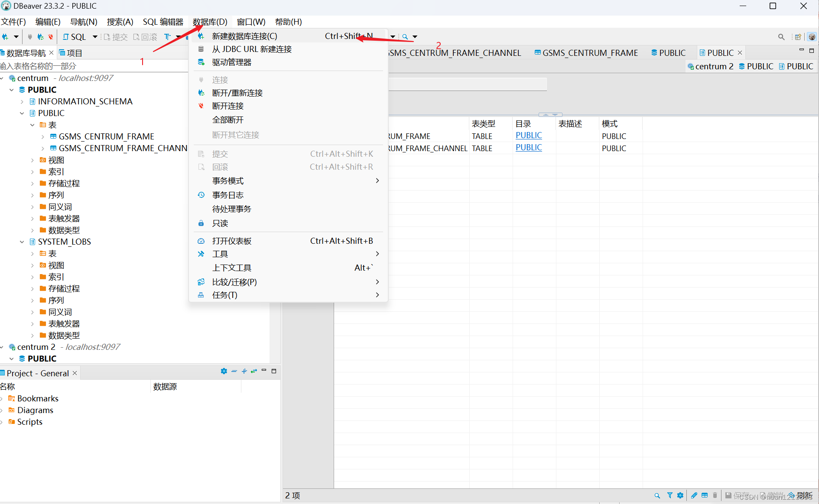Open the 文件(F) menu
This screenshot has width=819, height=504.
[x=13, y=22]
